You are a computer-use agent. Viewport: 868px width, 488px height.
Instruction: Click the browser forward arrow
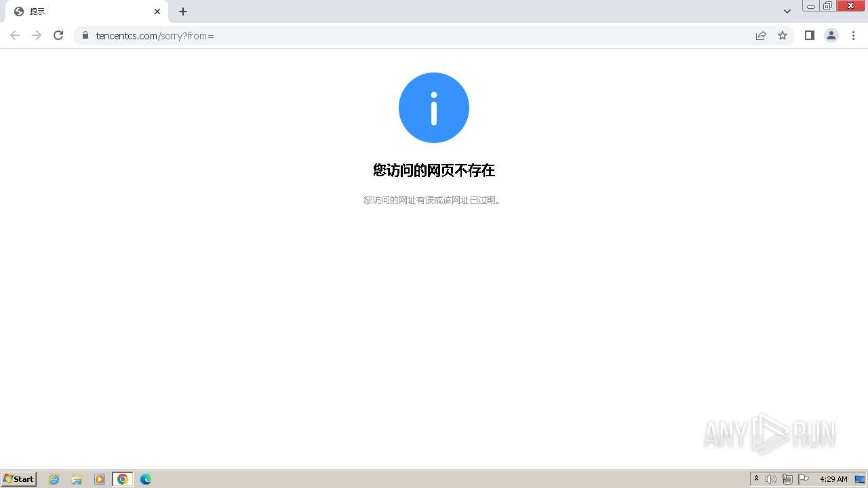point(37,35)
